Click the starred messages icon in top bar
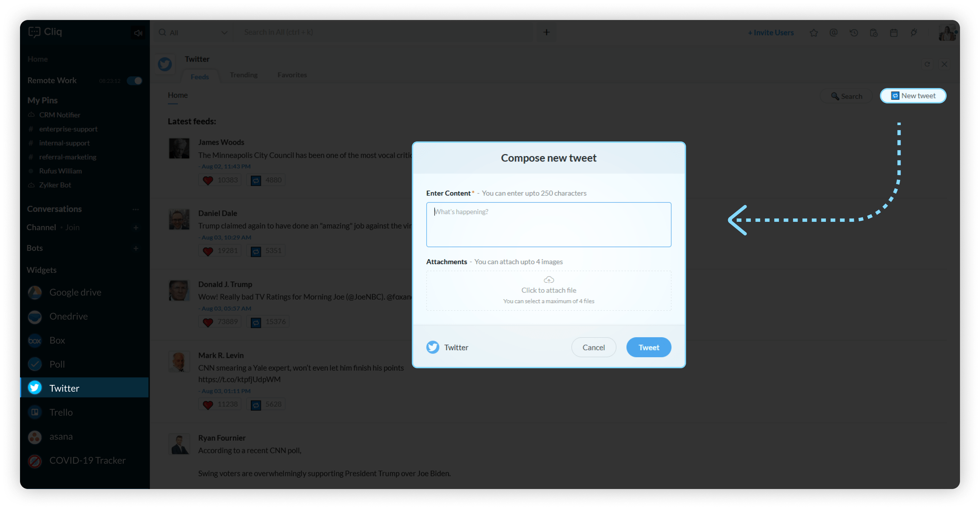The image size is (980, 509). click(813, 33)
